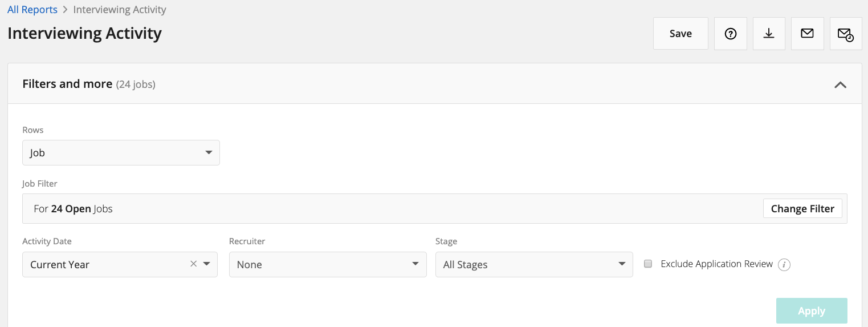Open the Stage dropdown showing All Stages
This screenshot has height=327, width=868.
point(534,265)
